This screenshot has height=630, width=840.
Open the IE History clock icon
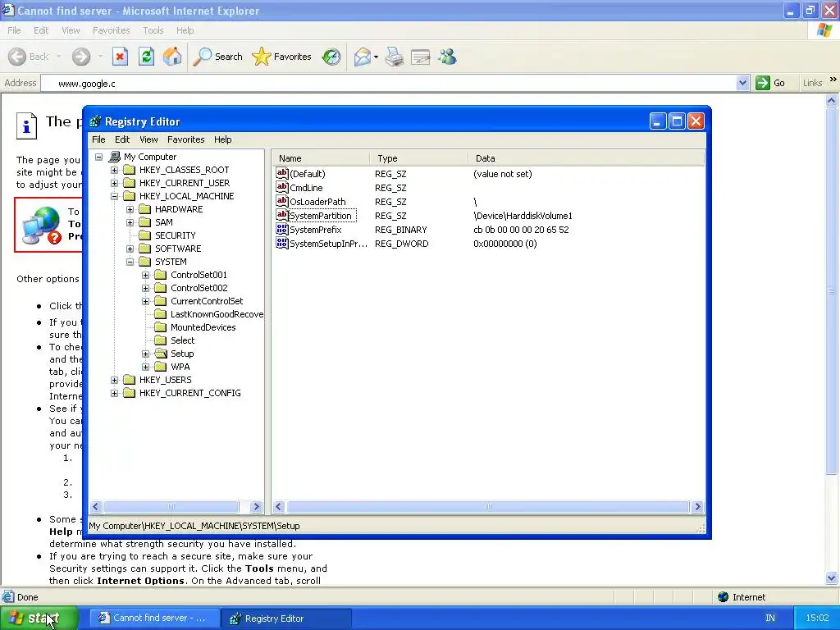pyautogui.click(x=331, y=57)
